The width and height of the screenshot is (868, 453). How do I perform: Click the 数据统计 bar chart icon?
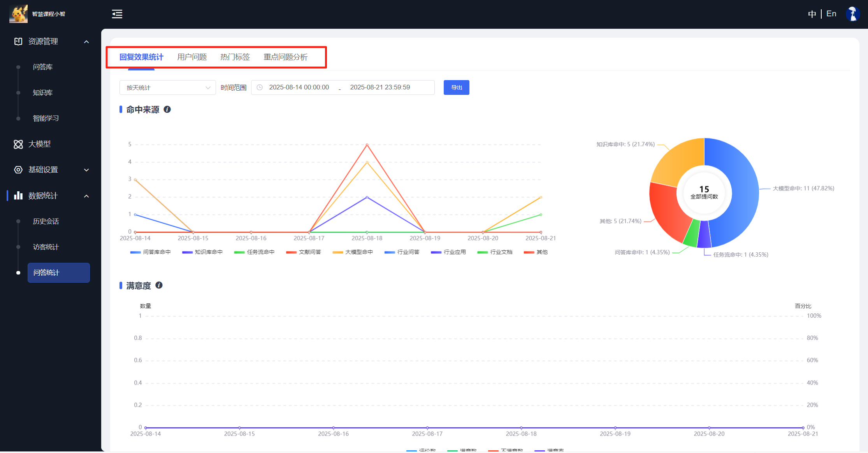[18, 196]
